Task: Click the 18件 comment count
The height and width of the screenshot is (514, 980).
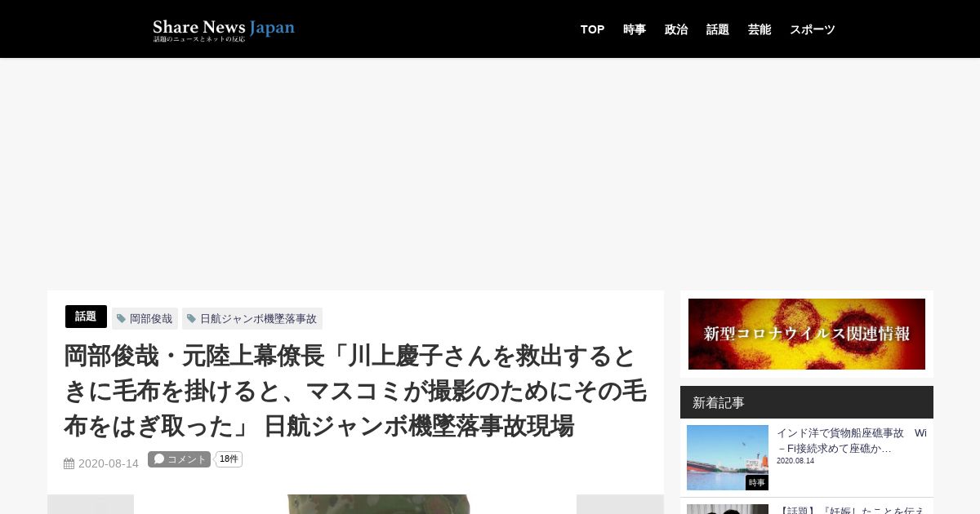Action: pyautogui.click(x=229, y=459)
